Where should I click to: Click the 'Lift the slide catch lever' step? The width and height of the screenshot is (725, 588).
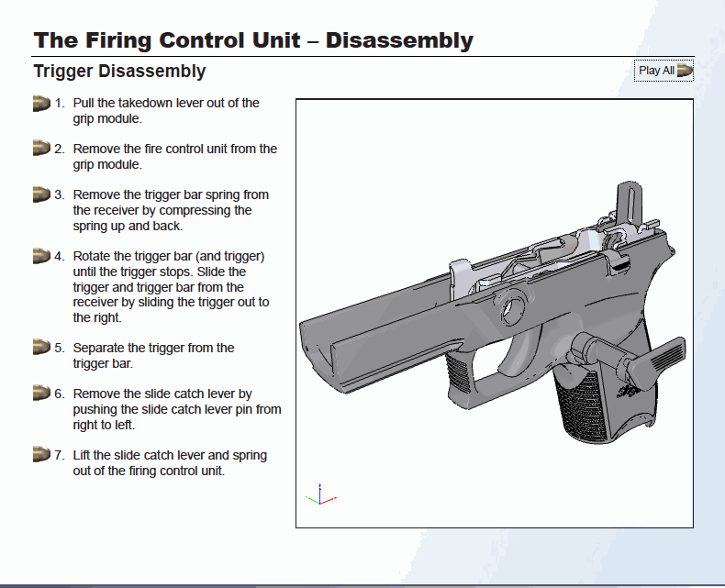pyautogui.click(x=170, y=463)
